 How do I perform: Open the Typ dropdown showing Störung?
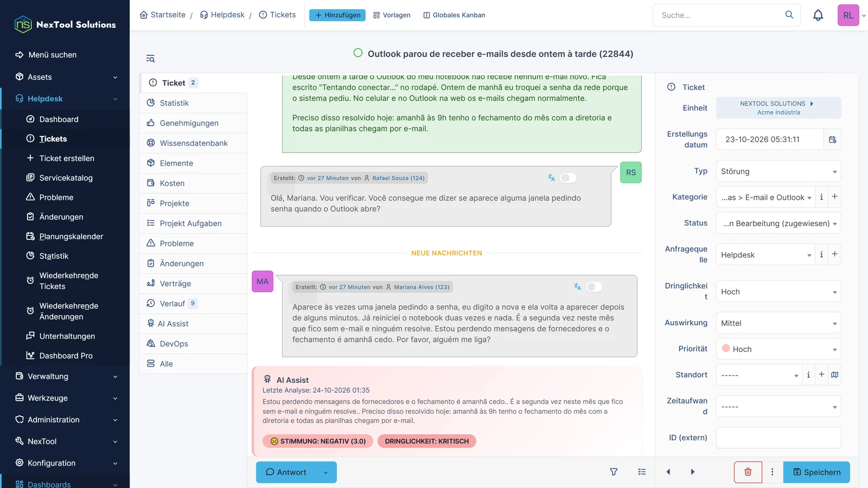pyautogui.click(x=778, y=171)
